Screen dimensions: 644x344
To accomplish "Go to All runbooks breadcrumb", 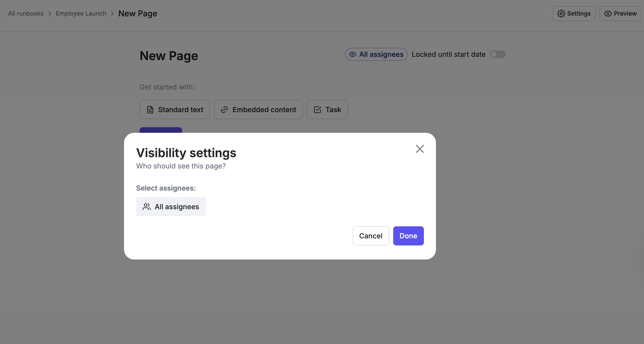I will coord(26,14).
